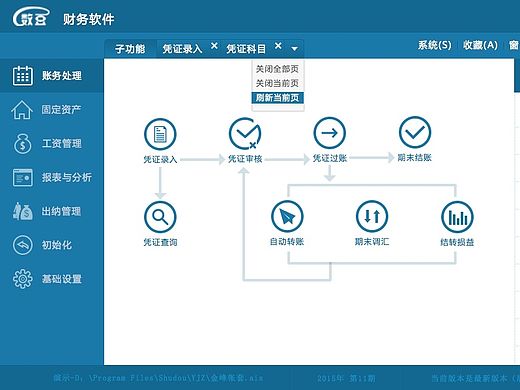This screenshot has width=520, height=390.
Task: Close the 凭证科目 tab
Action: click(278, 46)
